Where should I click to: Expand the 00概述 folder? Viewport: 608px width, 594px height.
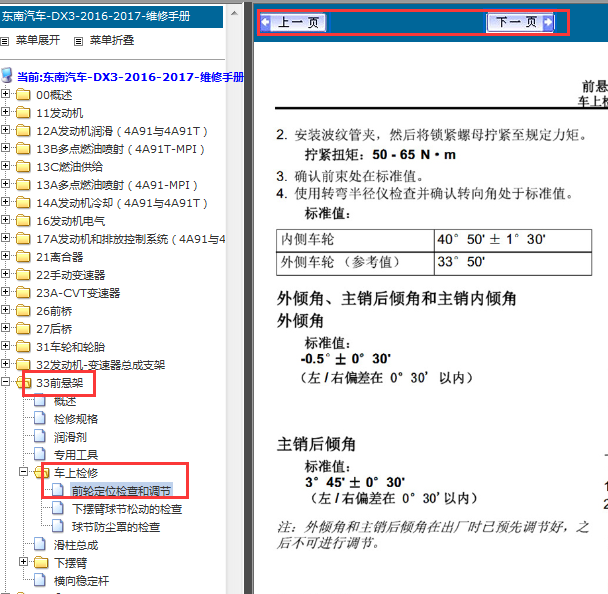coord(5,93)
